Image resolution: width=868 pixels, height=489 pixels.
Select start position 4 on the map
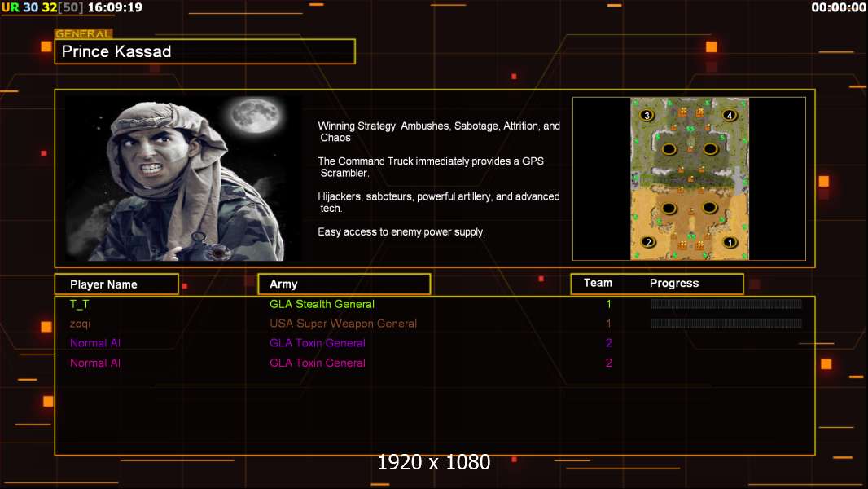point(730,115)
